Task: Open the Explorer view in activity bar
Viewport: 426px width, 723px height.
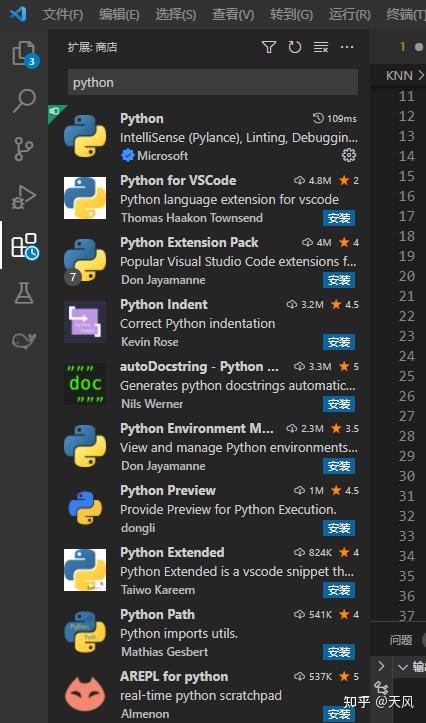Action: (x=24, y=53)
